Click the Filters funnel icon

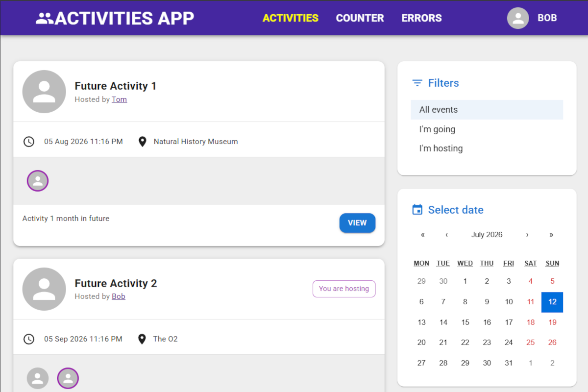pyautogui.click(x=417, y=83)
